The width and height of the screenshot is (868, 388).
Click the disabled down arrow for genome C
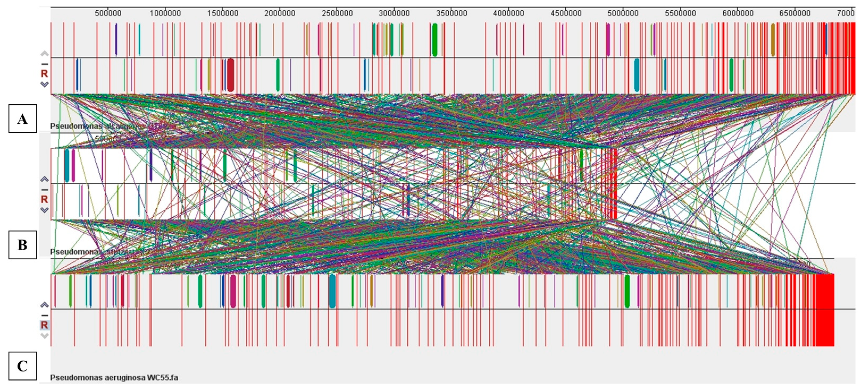[x=45, y=335]
